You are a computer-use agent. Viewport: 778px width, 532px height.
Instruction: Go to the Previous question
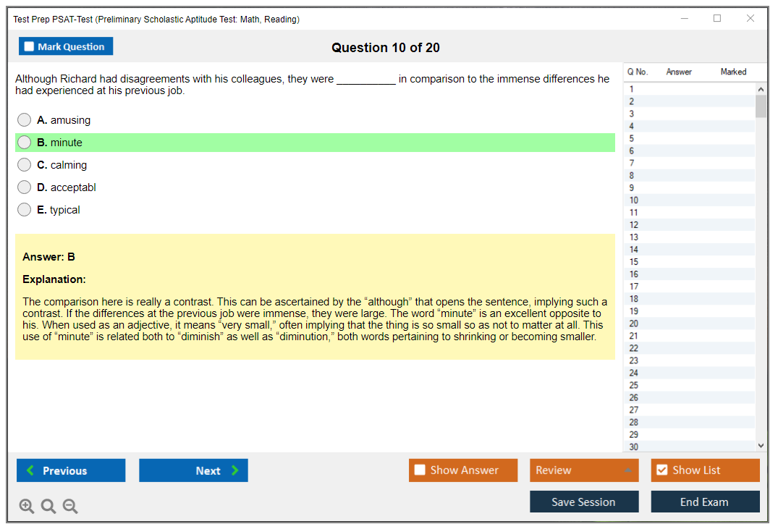point(71,470)
